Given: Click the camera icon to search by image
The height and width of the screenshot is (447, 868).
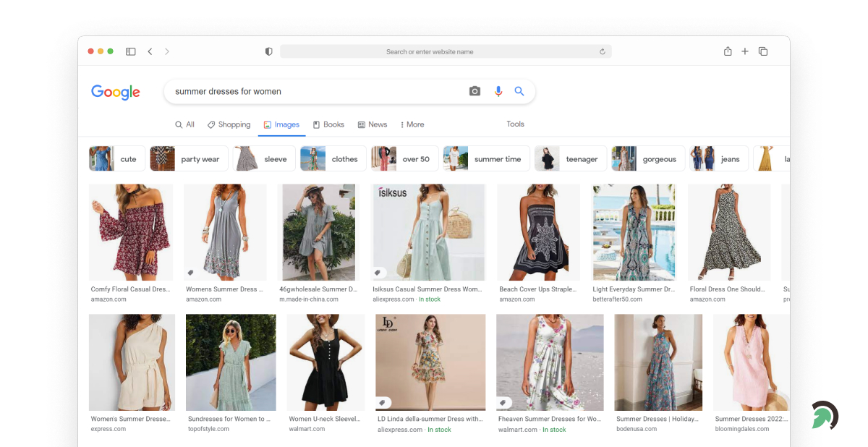Looking at the screenshot, I should pyautogui.click(x=475, y=91).
